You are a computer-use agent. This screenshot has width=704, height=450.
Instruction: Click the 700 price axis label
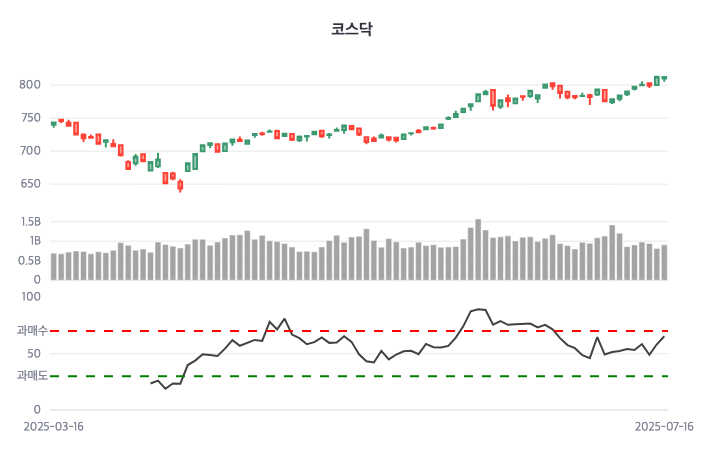click(30, 151)
